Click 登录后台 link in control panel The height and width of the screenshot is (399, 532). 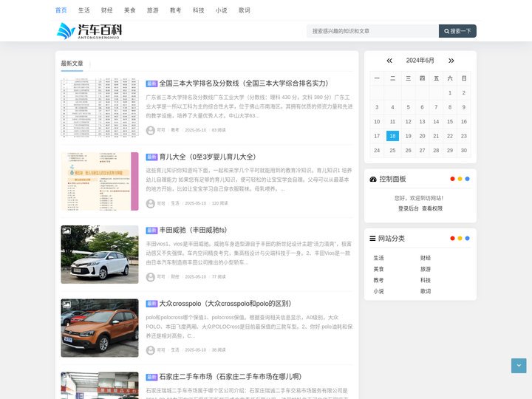pyautogui.click(x=409, y=208)
